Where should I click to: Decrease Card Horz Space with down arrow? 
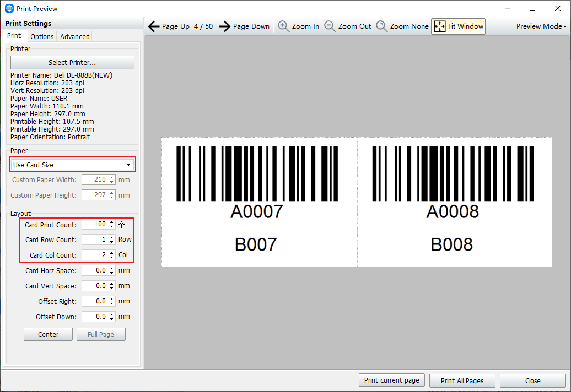[x=112, y=273]
